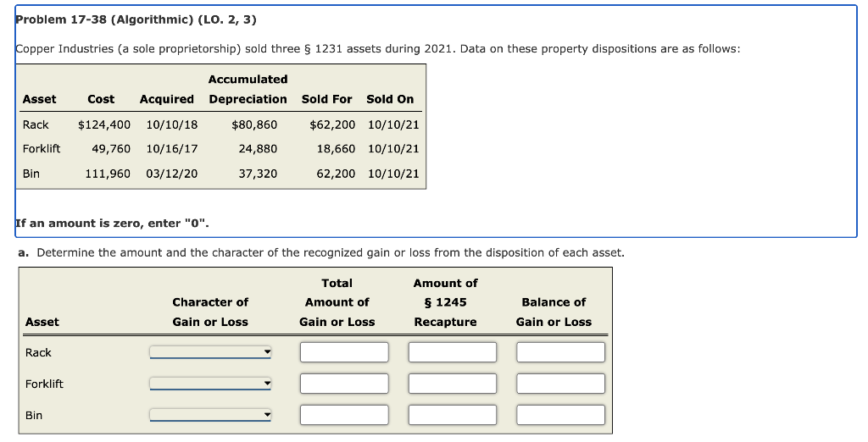868x442 pixels.
Task: Open the Bin character of gain dropdown
Action: [x=210, y=415]
